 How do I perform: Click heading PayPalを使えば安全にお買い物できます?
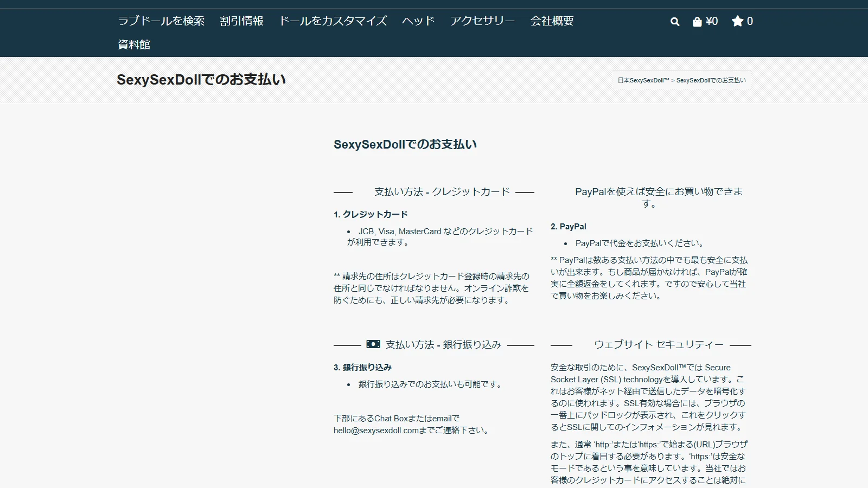click(x=659, y=197)
